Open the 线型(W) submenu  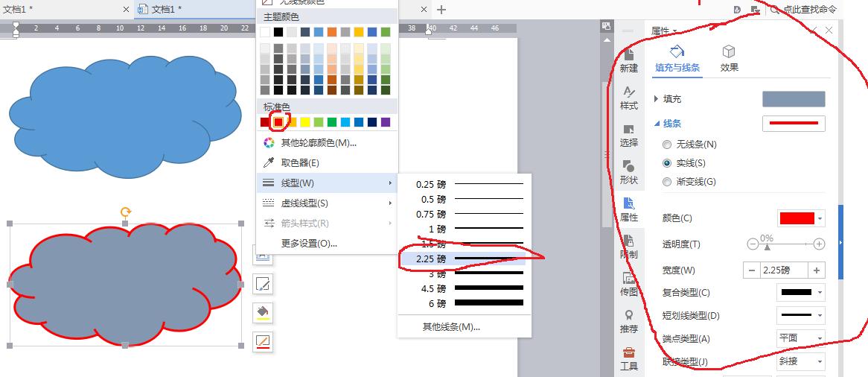click(x=327, y=183)
